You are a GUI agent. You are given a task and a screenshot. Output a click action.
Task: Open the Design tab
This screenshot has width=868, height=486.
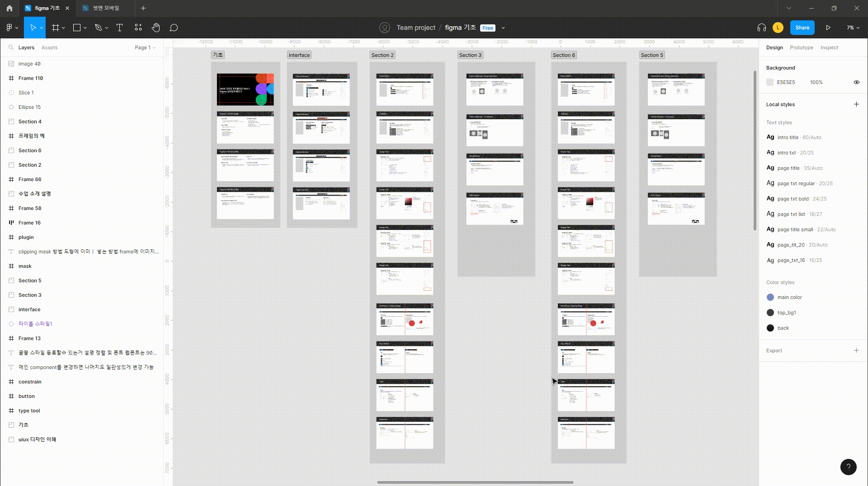(x=774, y=47)
